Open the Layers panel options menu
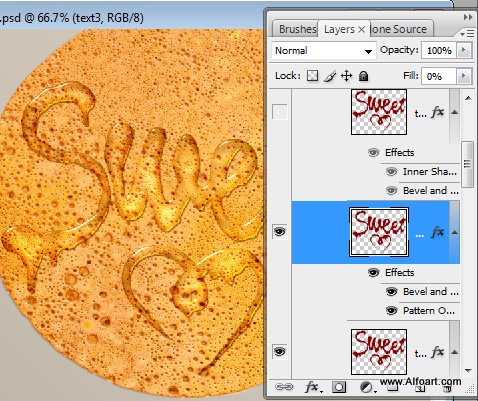This screenshot has height=401, width=478. point(467,33)
